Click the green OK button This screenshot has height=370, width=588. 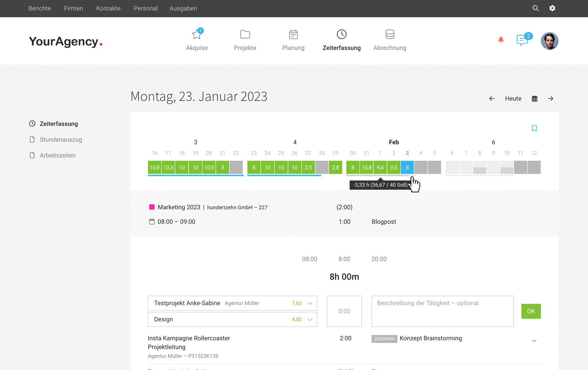coord(531,311)
